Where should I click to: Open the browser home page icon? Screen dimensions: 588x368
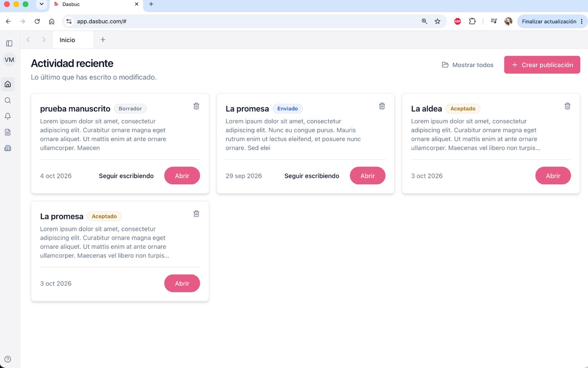pos(52,21)
